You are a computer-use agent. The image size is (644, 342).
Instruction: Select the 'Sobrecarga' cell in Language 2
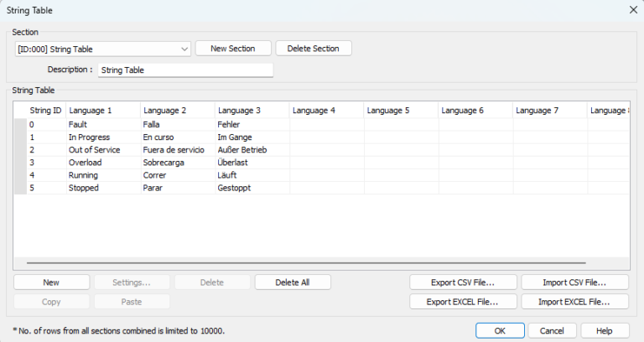pyautogui.click(x=177, y=163)
